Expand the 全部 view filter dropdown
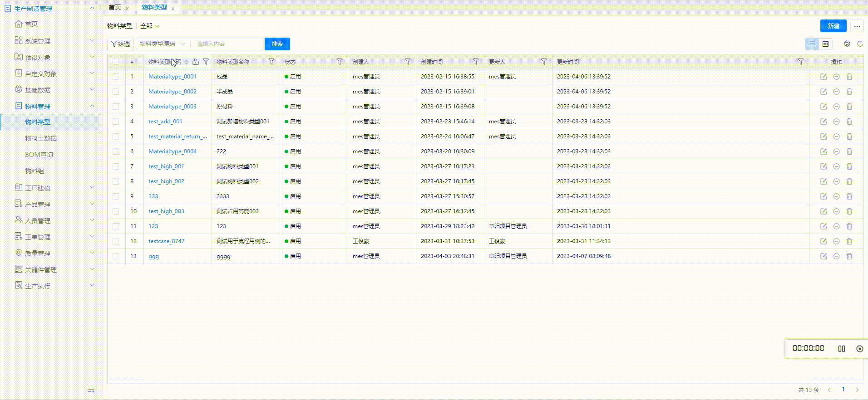The image size is (868, 400). pos(149,26)
